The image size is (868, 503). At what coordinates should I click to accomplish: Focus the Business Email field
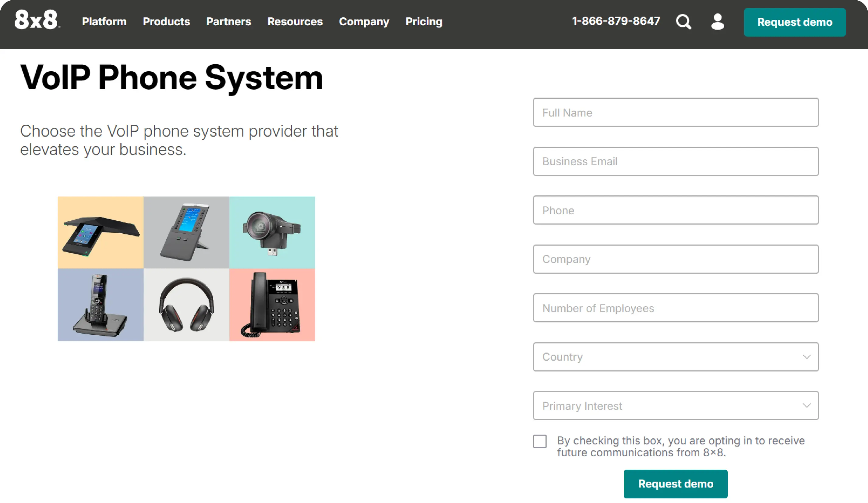tap(676, 161)
